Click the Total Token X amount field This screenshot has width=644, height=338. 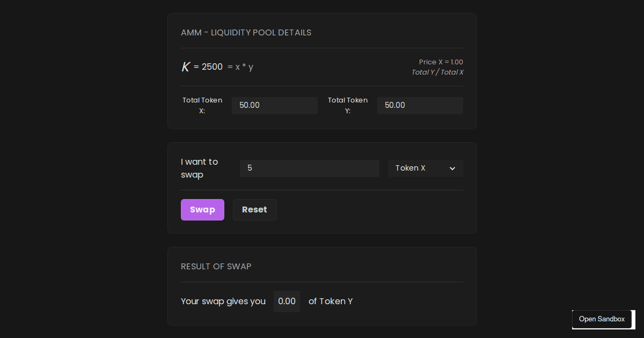[x=274, y=105]
